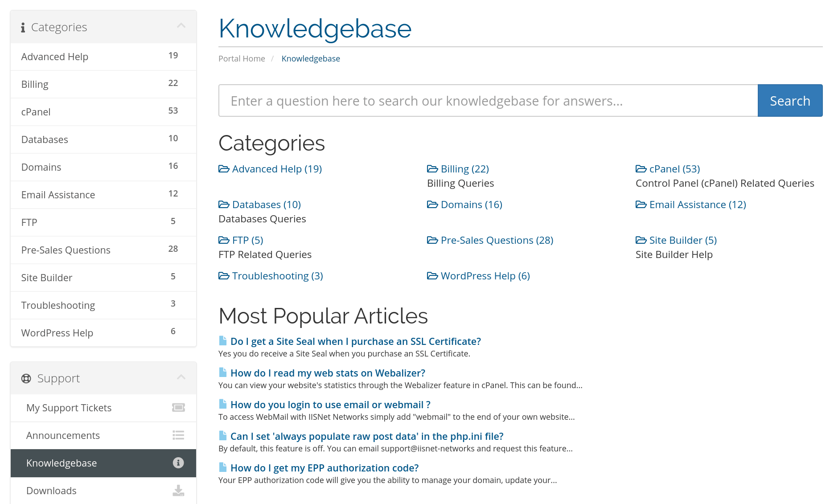Collapse the Categories sidebar panel
830x504 pixels.
pos(181,26)
